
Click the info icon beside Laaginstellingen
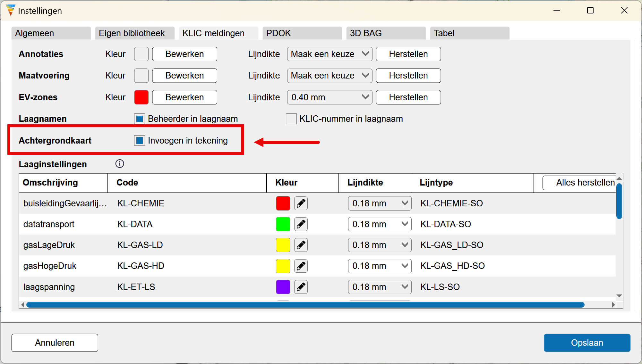[120, 164]
